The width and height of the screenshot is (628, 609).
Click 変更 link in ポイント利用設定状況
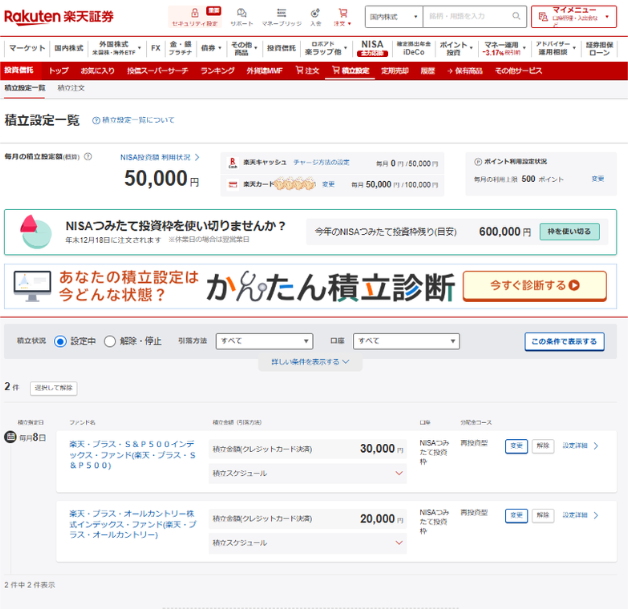[598, 179]
